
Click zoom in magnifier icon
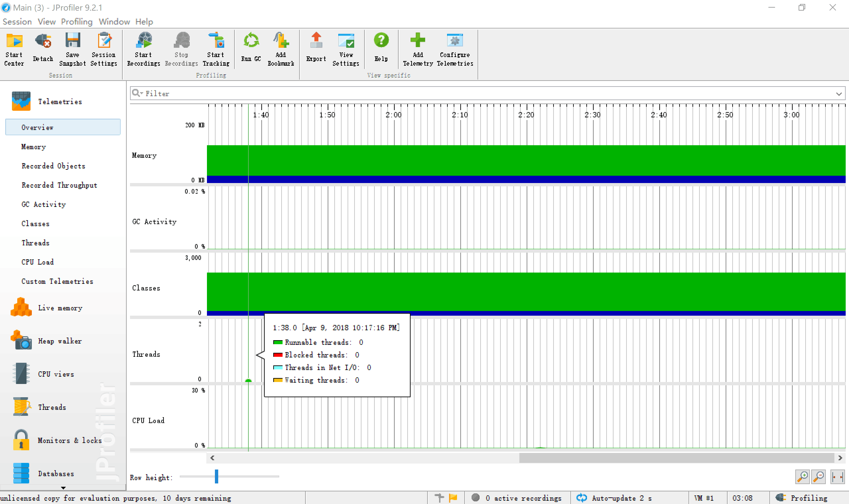click(x=803, y=476)
